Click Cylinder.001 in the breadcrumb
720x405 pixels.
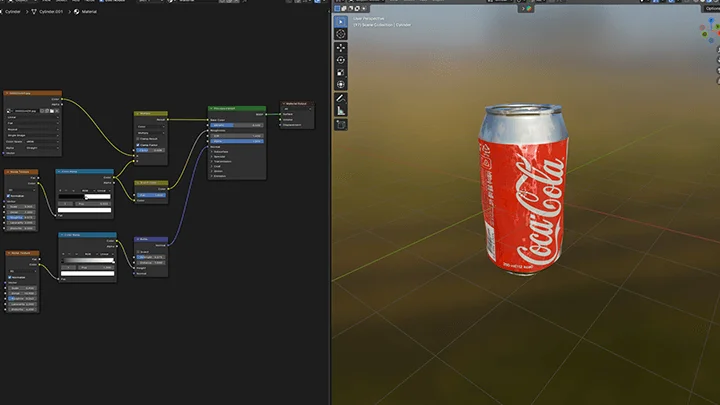pyautogui.click(x=51, y=11)
